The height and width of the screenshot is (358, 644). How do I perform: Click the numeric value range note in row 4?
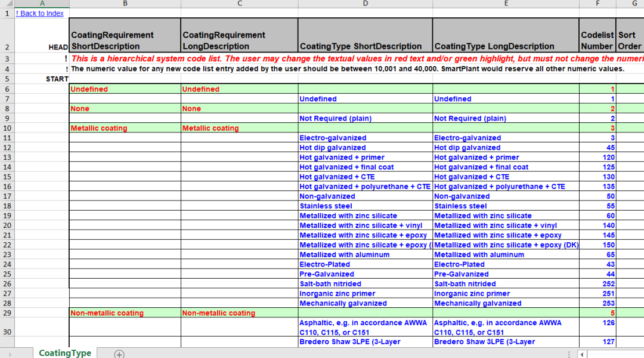(x=348, y=69)
